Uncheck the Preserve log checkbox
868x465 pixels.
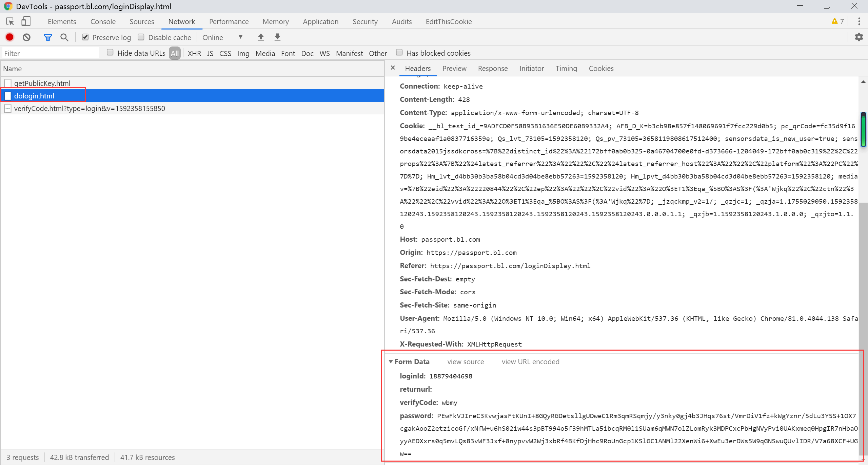[85, 37]
